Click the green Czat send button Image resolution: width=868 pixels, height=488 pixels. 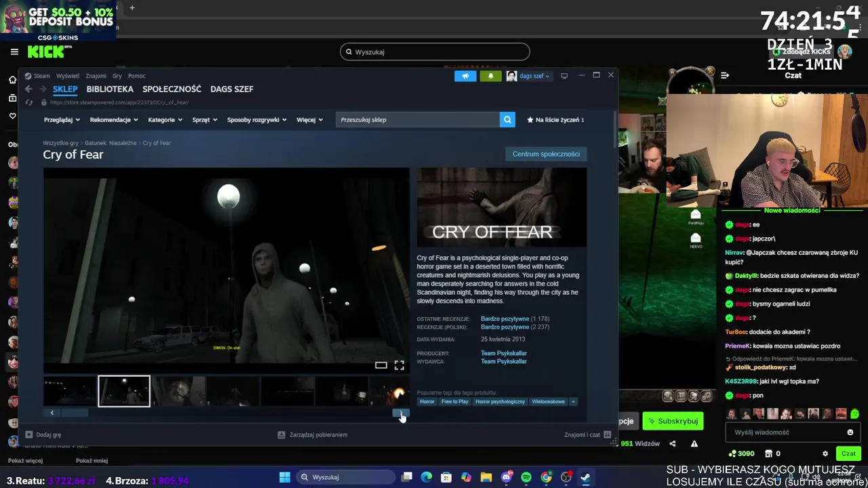848,453
